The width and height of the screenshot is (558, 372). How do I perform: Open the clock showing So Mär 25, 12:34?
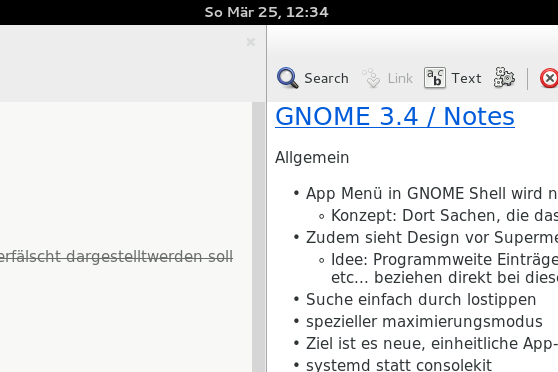click(x=267, y=12)
